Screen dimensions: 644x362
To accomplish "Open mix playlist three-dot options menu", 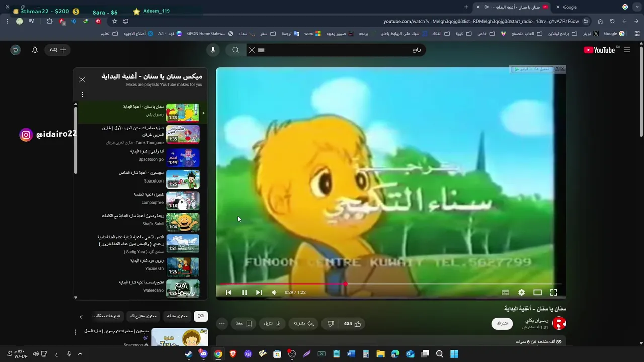I will click(x=82, y=94).
